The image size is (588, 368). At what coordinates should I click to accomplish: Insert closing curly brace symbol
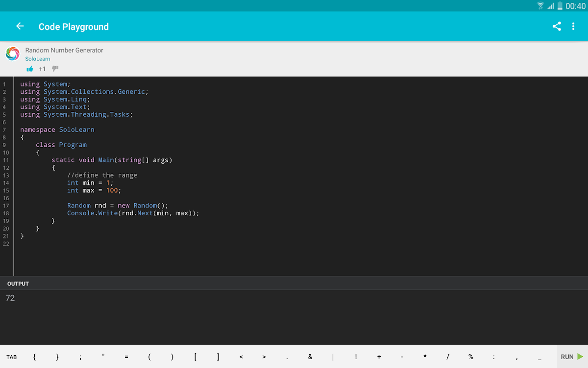pos(57,357)
